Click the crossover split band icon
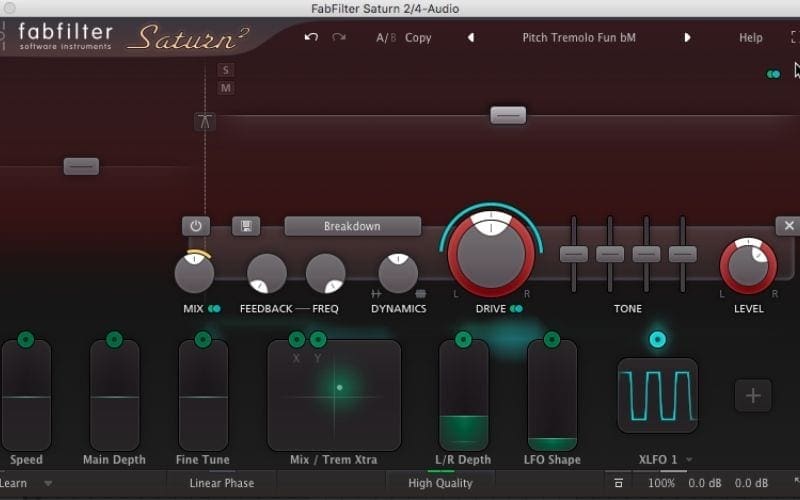 (205, 121)
